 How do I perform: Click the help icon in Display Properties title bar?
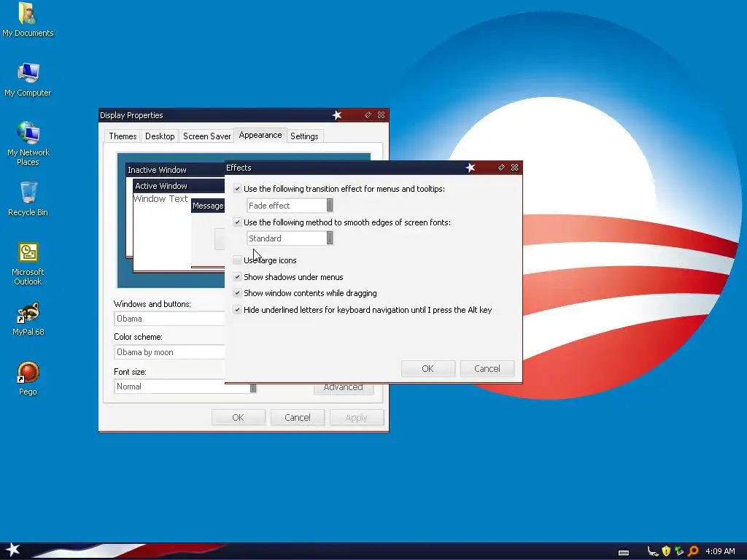(x=368, y=115)
